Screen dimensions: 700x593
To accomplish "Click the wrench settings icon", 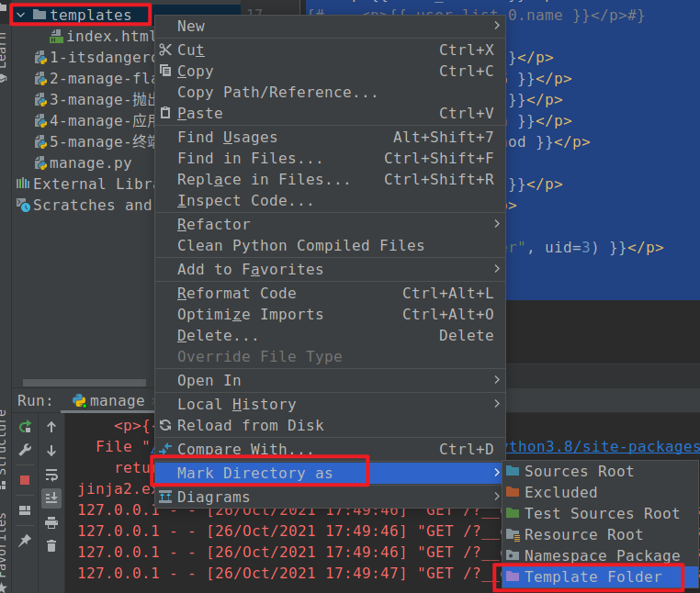I will pos(25,450).
